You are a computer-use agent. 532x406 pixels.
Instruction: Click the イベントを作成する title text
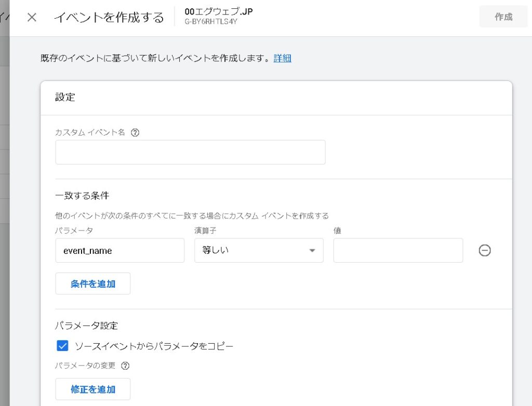109,17
